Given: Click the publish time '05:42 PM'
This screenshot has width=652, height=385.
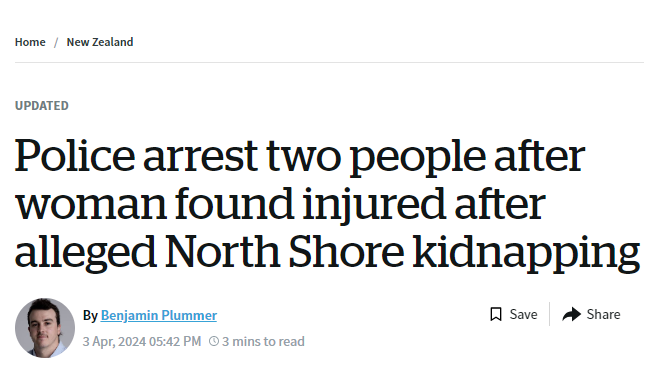Looking at the screenshot, I should click(175, 341).
